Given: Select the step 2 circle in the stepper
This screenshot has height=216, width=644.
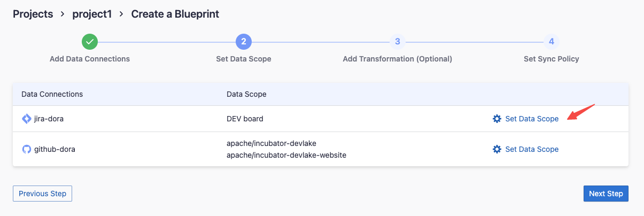Looking at the screenshot, I should click(x=243, y=41).
